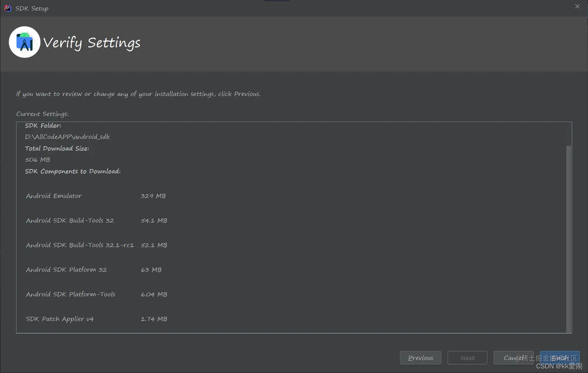Click SDK Components to Download label

click(73, 171)
